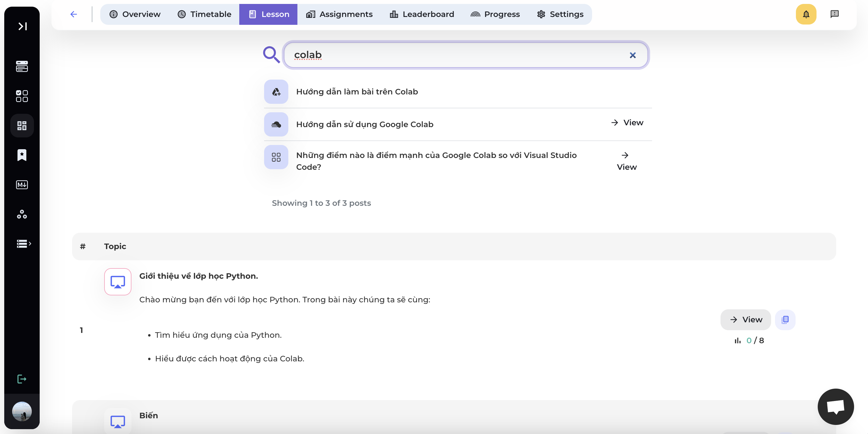Open the Progress tab
868x434 pixels.
[495, 14]
